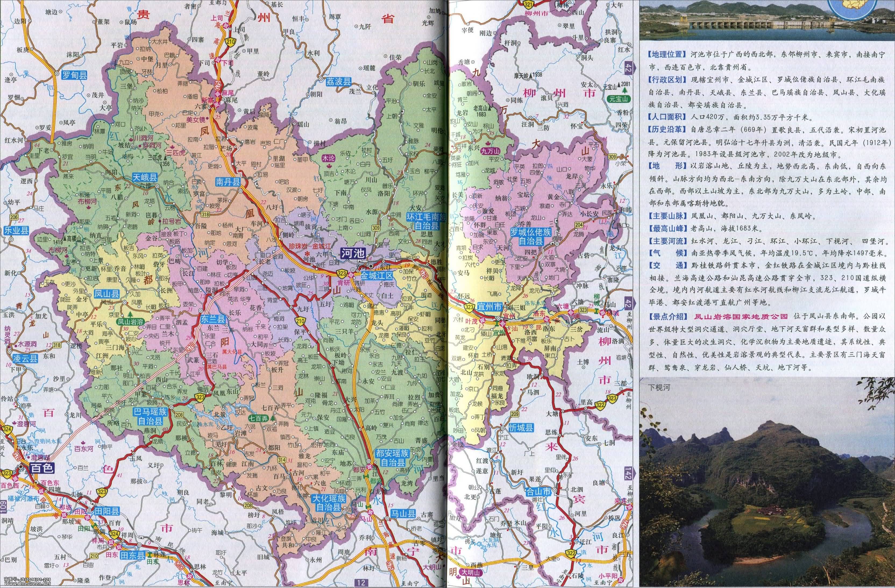Select the 金城江区 district label
This screenshot has height=588, width=895.
coord(377,276)
